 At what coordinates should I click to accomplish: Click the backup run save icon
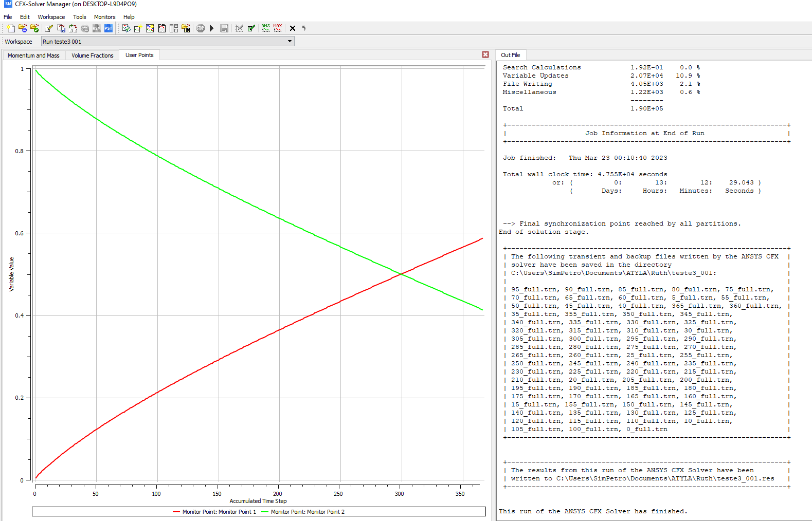pyautogui.click(x=224, y=28)
